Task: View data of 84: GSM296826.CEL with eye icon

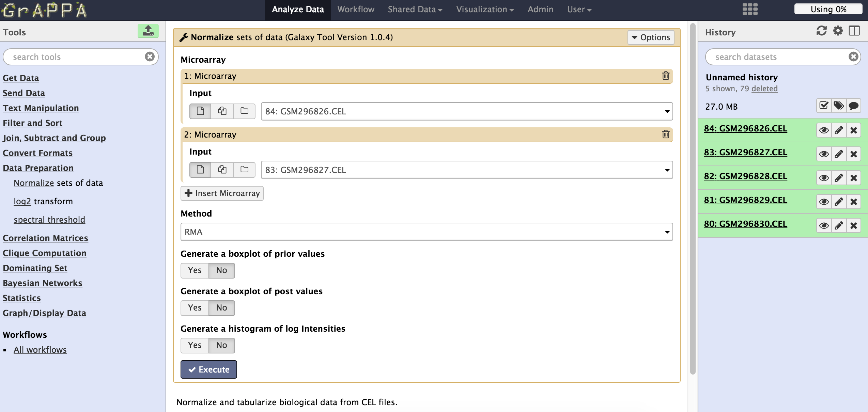Action: pos(824,130)
